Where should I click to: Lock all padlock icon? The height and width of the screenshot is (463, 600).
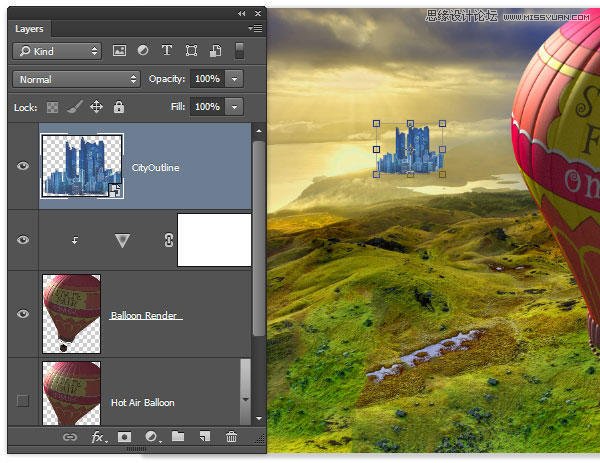pyautogui.click(x=119, y=107)
